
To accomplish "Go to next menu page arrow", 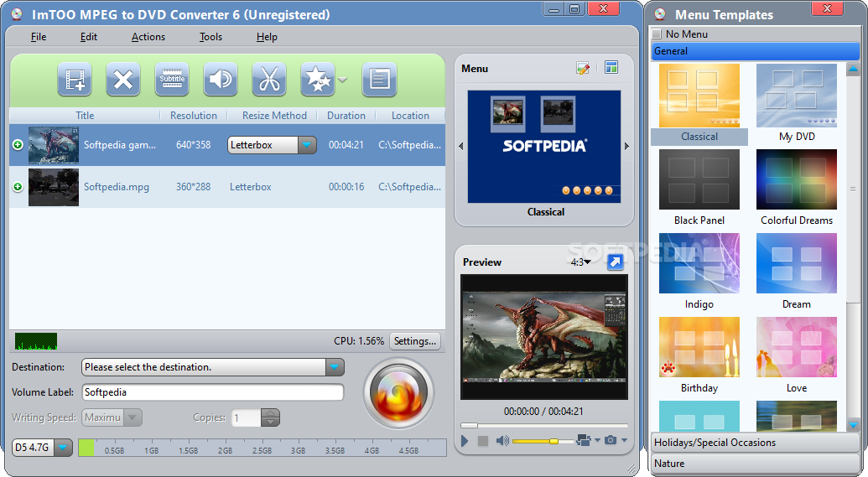I will [x=626, y=146].
